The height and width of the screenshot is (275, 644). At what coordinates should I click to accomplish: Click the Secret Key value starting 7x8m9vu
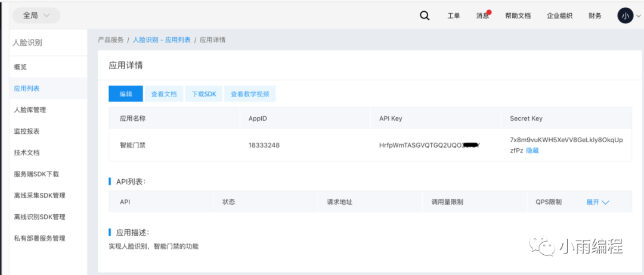click(x=566, y=145)
